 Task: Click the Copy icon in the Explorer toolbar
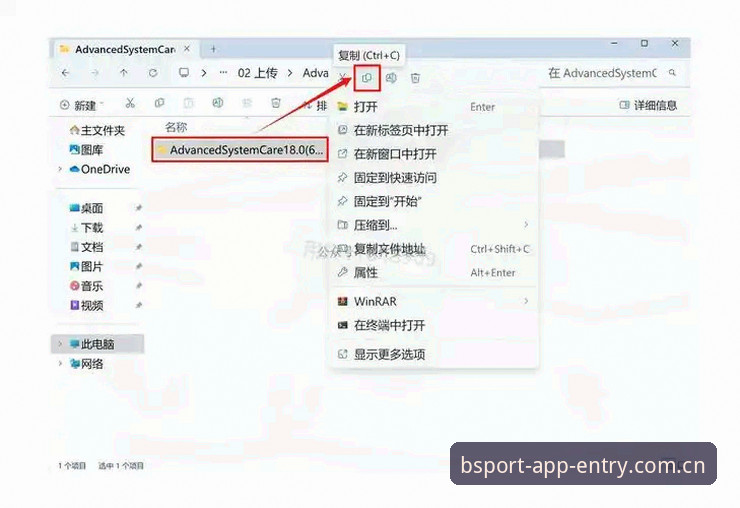tap(160, 103)
